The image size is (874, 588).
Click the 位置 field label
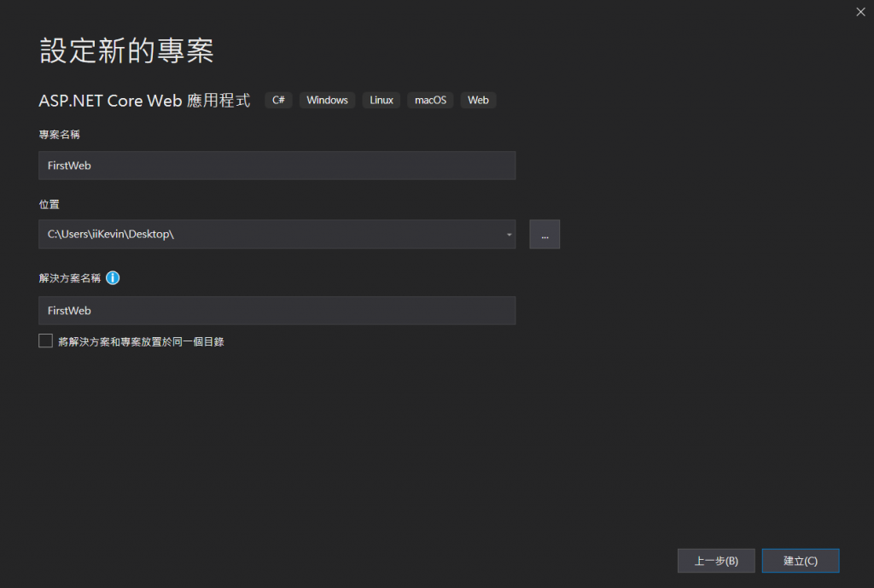click(49, 205)
